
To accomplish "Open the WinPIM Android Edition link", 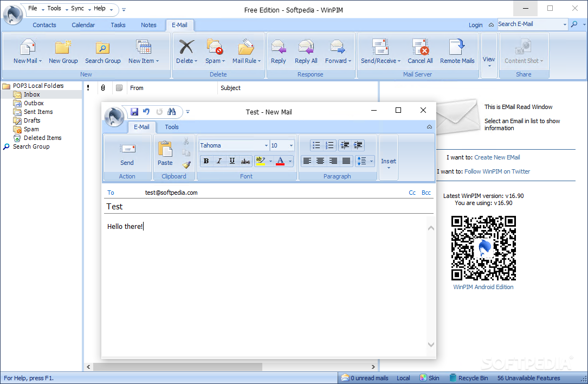I will pyautogui.click(x=483, y=287).
